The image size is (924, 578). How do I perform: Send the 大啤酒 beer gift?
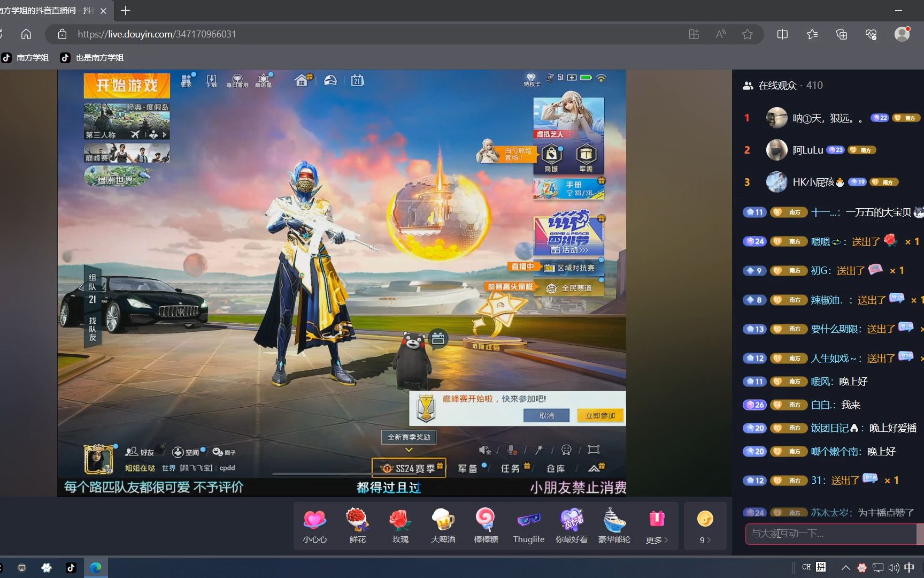[443, 526]
